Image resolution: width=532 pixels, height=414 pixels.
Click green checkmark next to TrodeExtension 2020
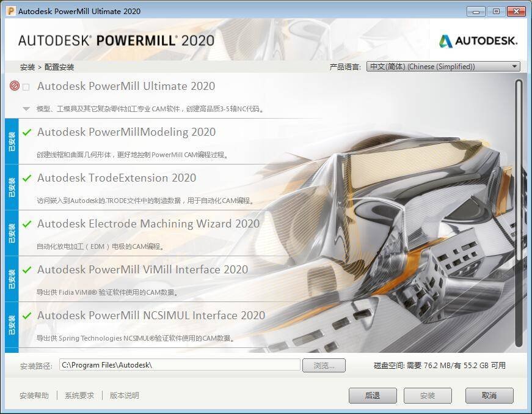click(x=27, y=178)
